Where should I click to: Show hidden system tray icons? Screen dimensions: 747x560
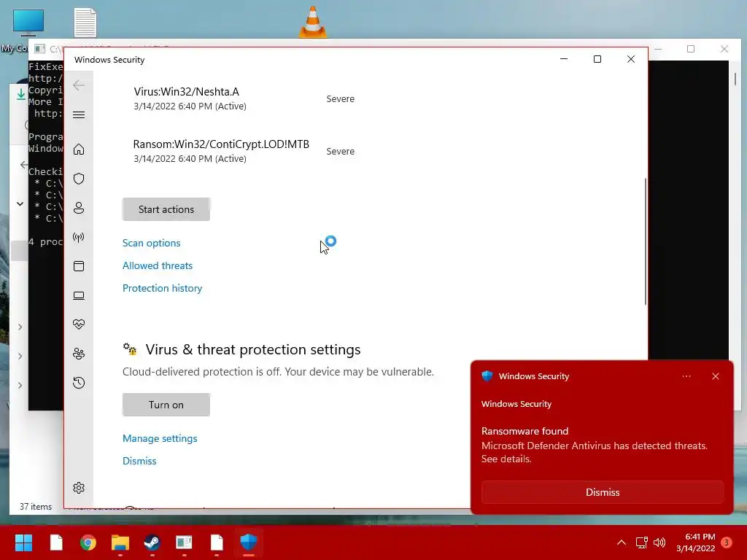(x=622, y=542)
